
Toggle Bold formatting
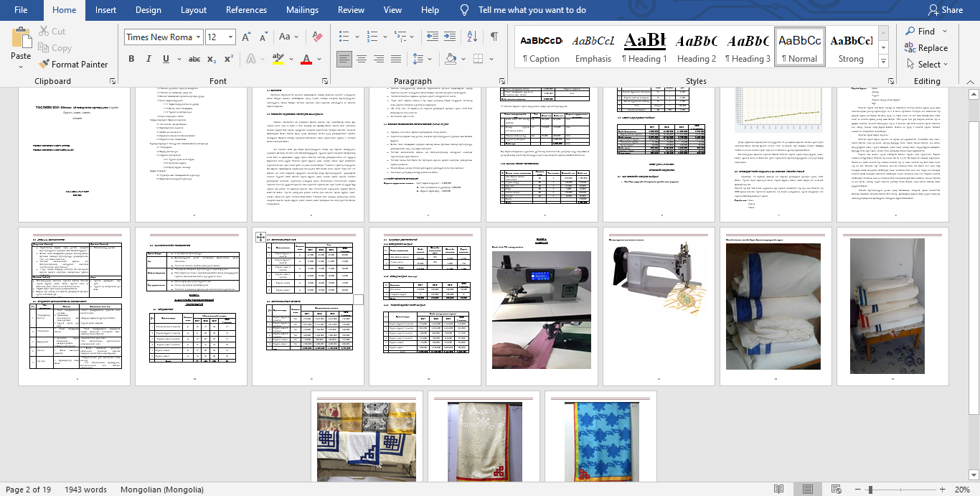(x=131, y=59)
